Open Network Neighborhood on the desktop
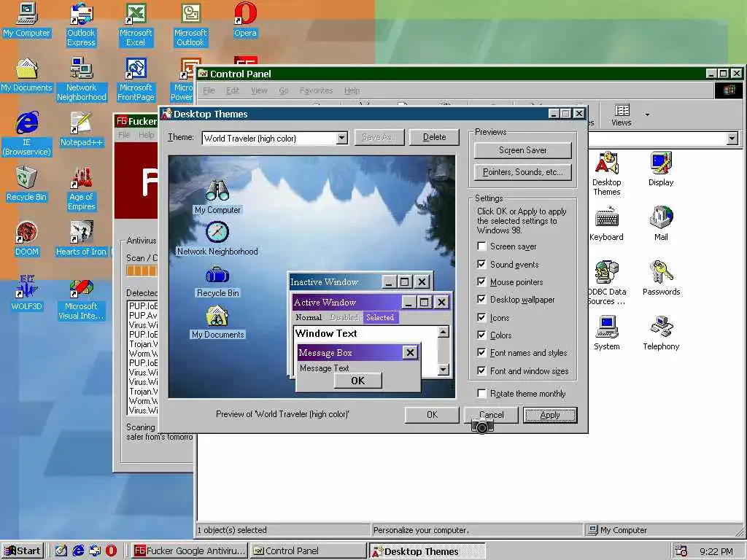This screenshot has height=560, width=747. [82, 79]
